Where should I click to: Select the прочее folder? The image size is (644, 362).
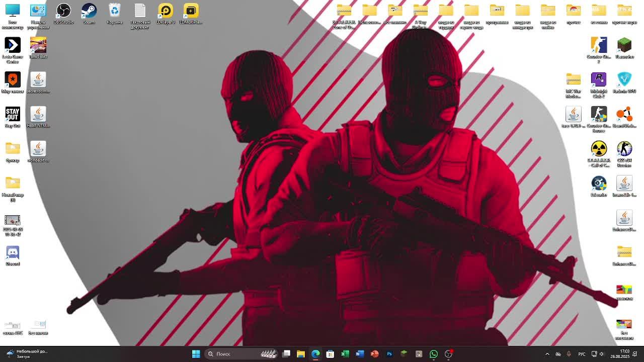573,14
